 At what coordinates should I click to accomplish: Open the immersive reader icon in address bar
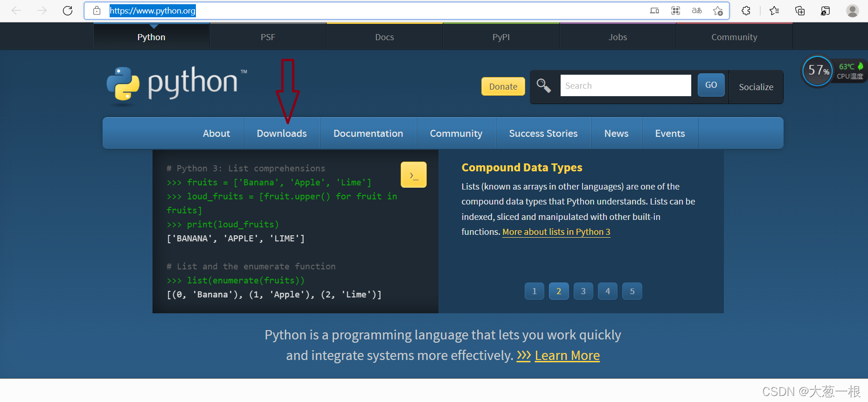click(x=654, y=10)
